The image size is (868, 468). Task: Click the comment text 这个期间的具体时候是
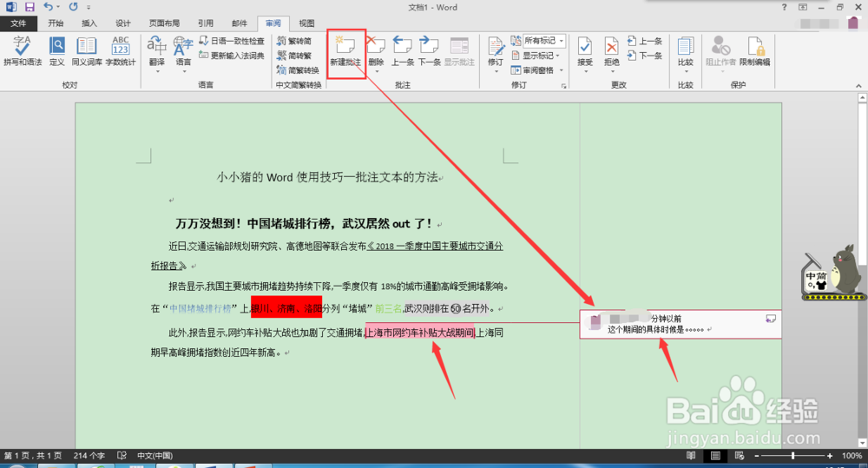point(646,330)
